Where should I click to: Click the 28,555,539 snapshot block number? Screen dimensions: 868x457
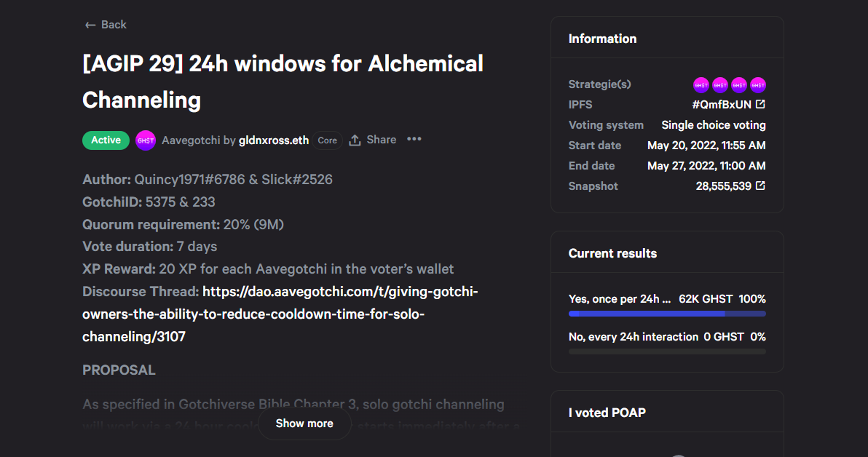click(x=724, y=186)
